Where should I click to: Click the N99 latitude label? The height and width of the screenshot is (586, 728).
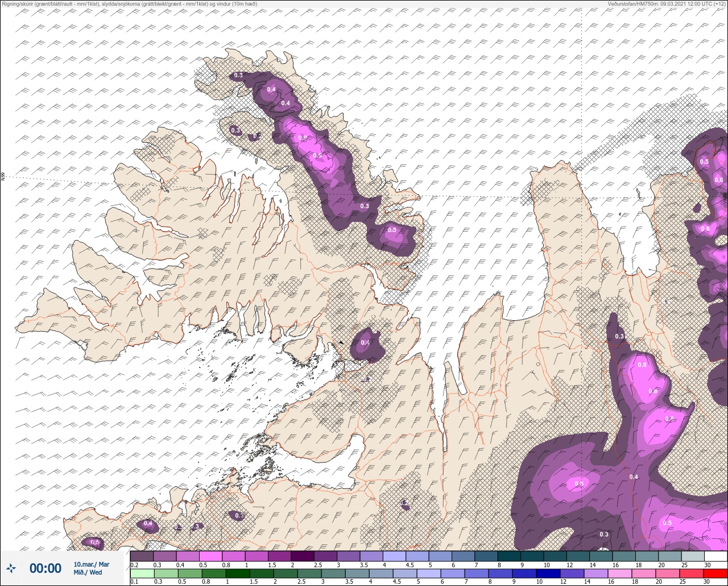tap(3, 177)
